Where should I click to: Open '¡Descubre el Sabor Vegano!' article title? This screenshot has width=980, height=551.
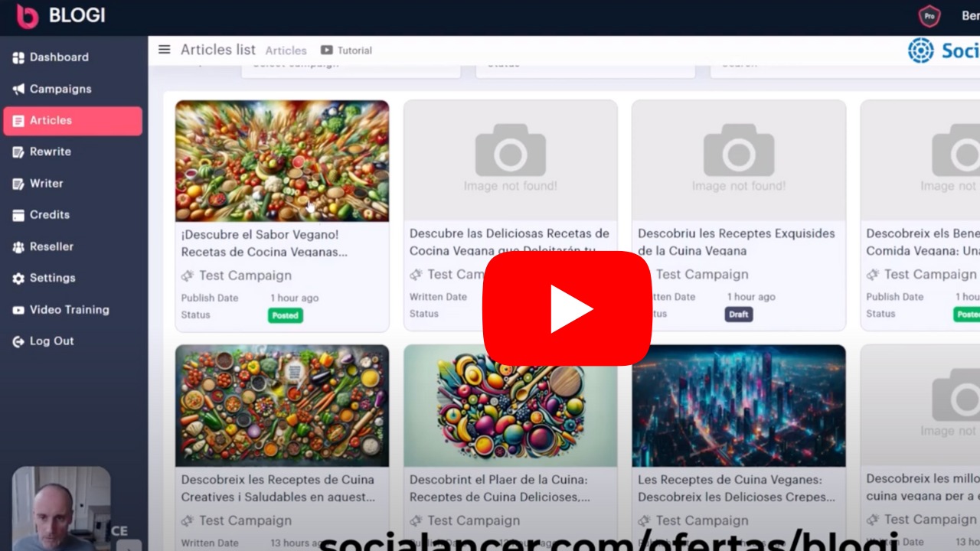click(264, 243)
